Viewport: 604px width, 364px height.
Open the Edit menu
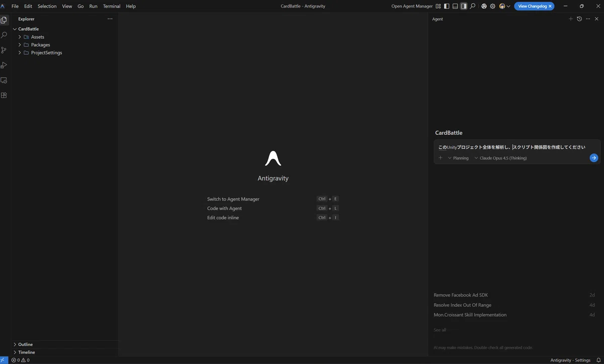[x=28, y=6]
